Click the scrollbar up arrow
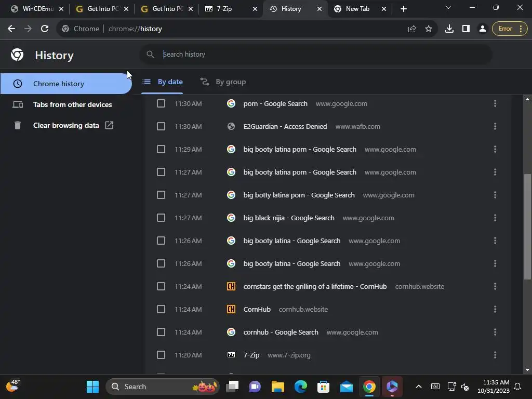This screenshot has height=399, width=532. coord(527,99)
